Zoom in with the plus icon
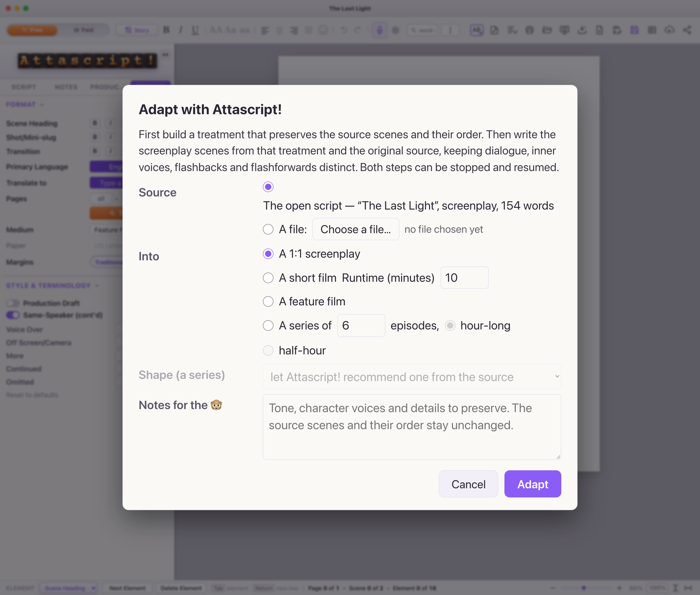Viewport: 700px width, 595px height. coord(619,588)
